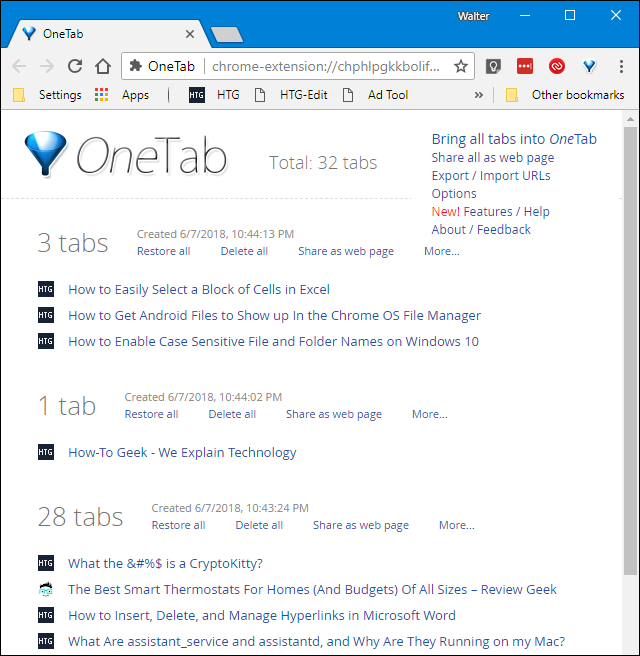This screenshot has height=656, width=640.
Task: Open the Options link
Action: click(454, 193)
